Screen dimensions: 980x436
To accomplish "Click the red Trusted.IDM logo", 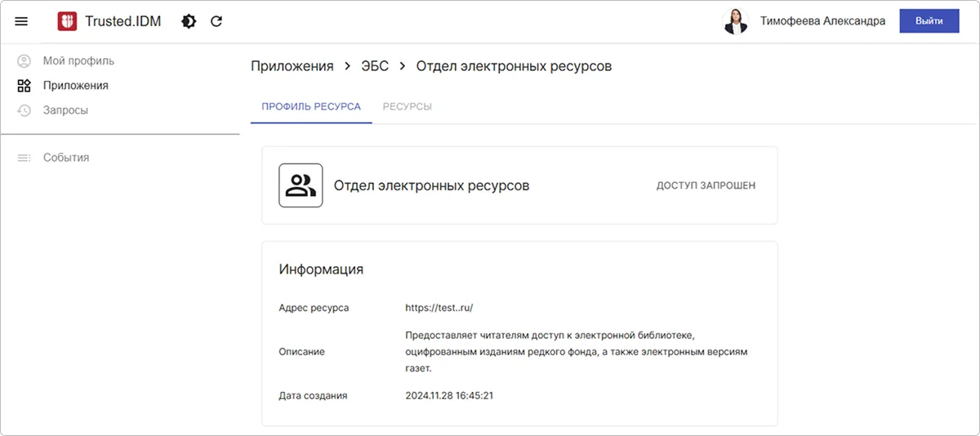I will 67,21.
